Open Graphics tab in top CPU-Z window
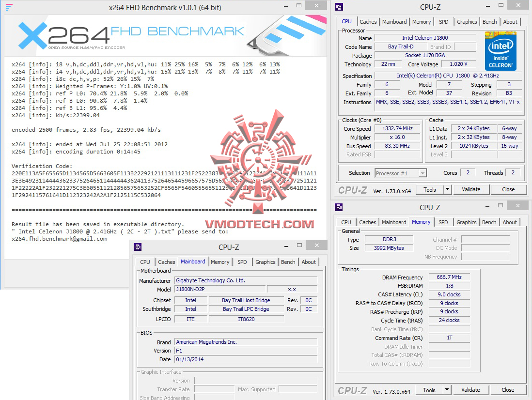This screenshot has width=532, height=400. coord(467,22)
